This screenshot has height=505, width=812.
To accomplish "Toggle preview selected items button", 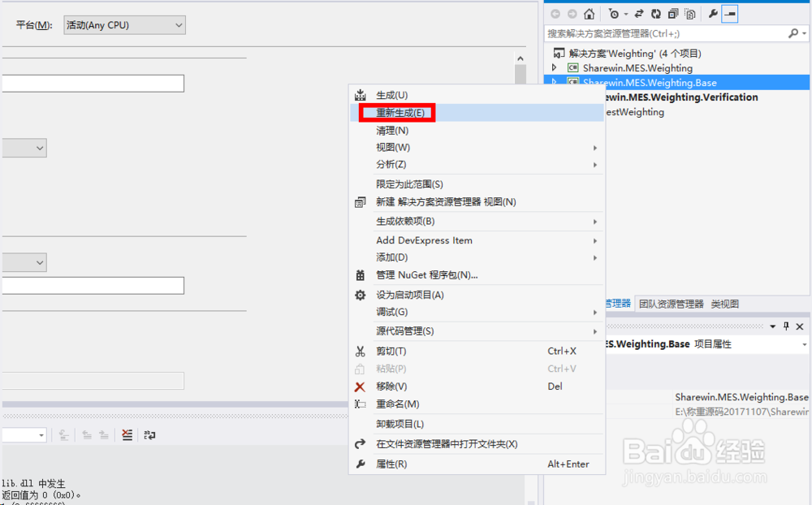I will click(730, 14).
